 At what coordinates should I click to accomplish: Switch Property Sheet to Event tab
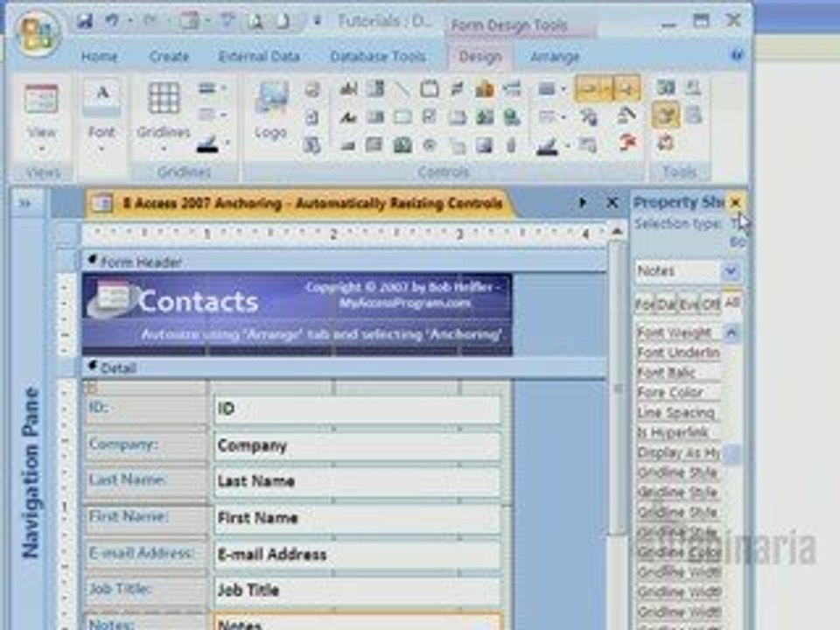pos(689,304)
